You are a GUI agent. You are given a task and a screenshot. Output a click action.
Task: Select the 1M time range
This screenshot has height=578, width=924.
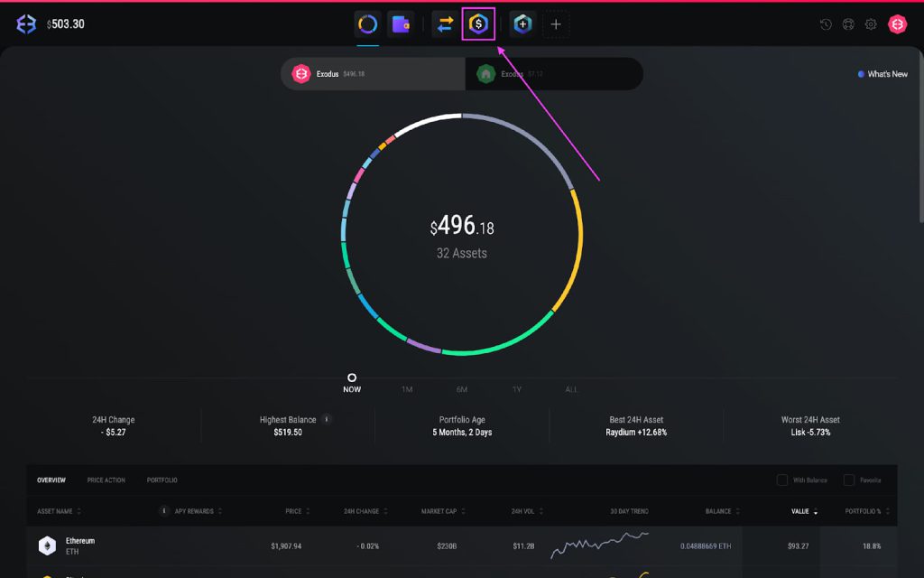(x=407, y=389)
